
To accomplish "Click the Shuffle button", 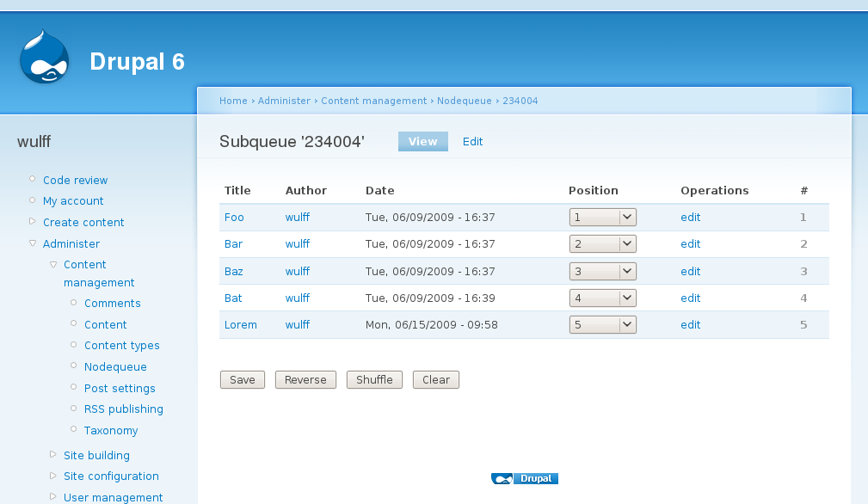I will 374,379.
